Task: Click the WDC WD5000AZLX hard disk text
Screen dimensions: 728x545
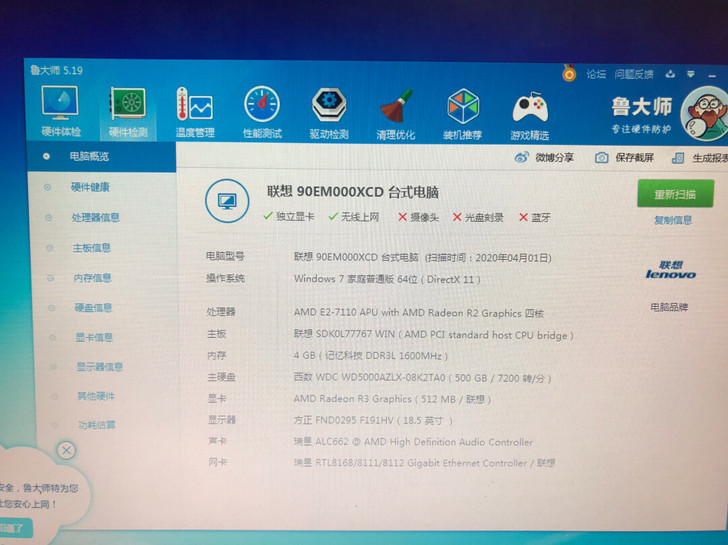Action: (422, 378)
